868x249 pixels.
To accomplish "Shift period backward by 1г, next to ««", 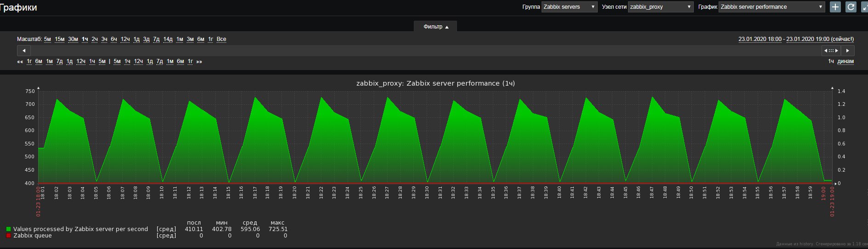I will point(29,62).
